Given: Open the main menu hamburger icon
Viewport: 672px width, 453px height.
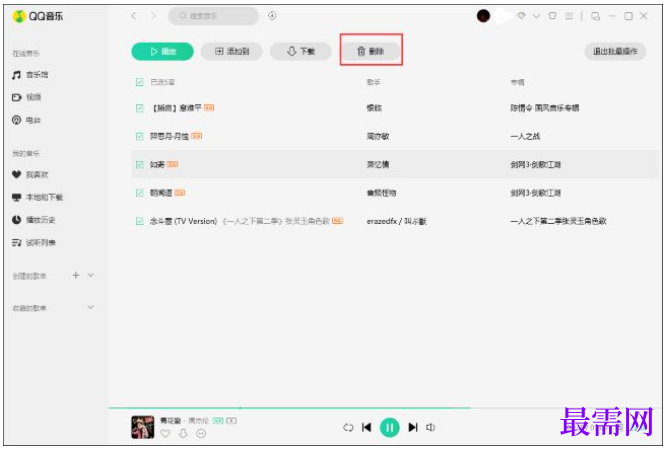Looking at the screenshot, I should (569, 16).
